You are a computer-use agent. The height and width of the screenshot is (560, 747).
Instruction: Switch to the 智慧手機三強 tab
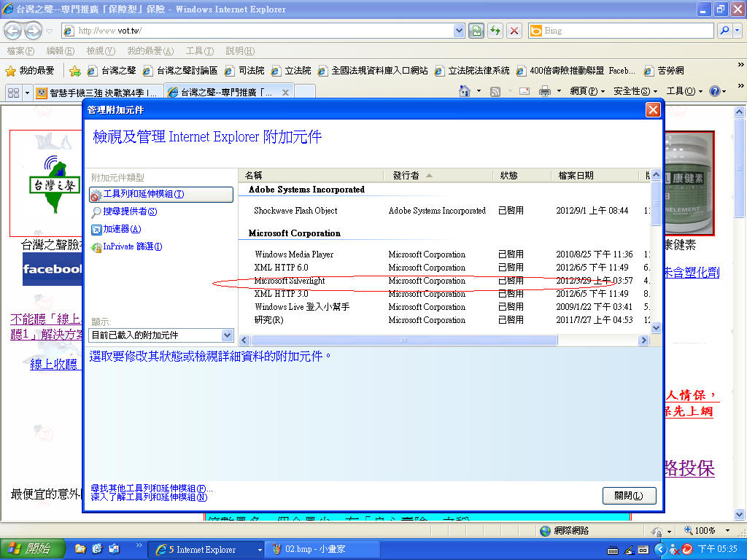click(x=98, y=93)
